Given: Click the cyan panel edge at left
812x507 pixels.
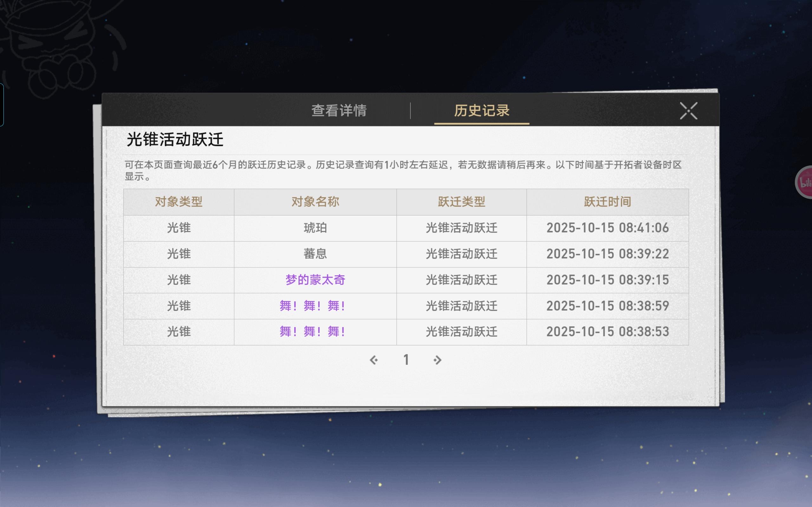Looking at the screenshot, I should click(x=2, y=105).
